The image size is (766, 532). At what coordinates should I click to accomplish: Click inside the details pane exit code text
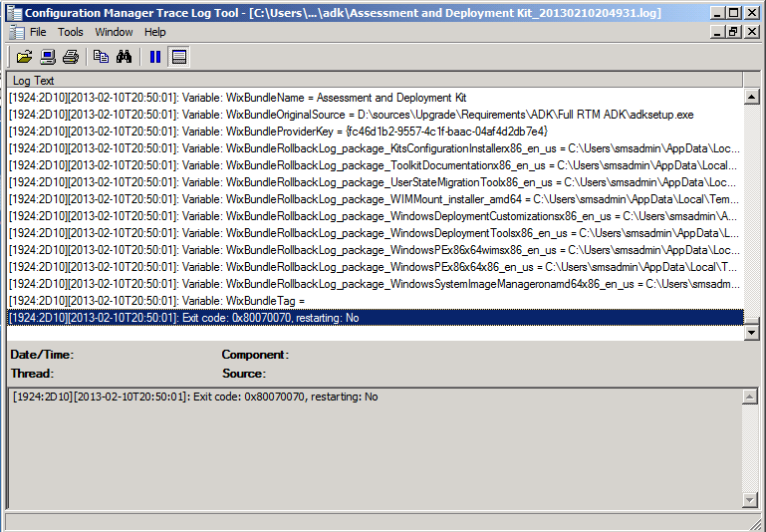point(195,397)
